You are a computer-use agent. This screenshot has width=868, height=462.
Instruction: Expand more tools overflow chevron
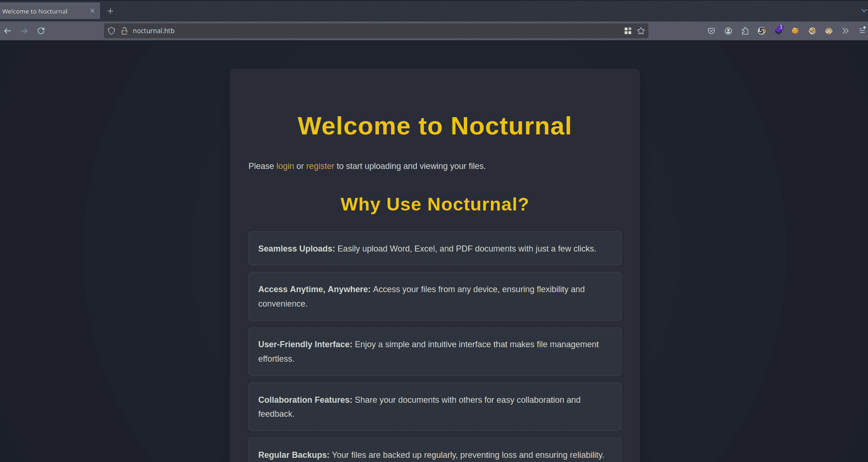click(845, 31)
